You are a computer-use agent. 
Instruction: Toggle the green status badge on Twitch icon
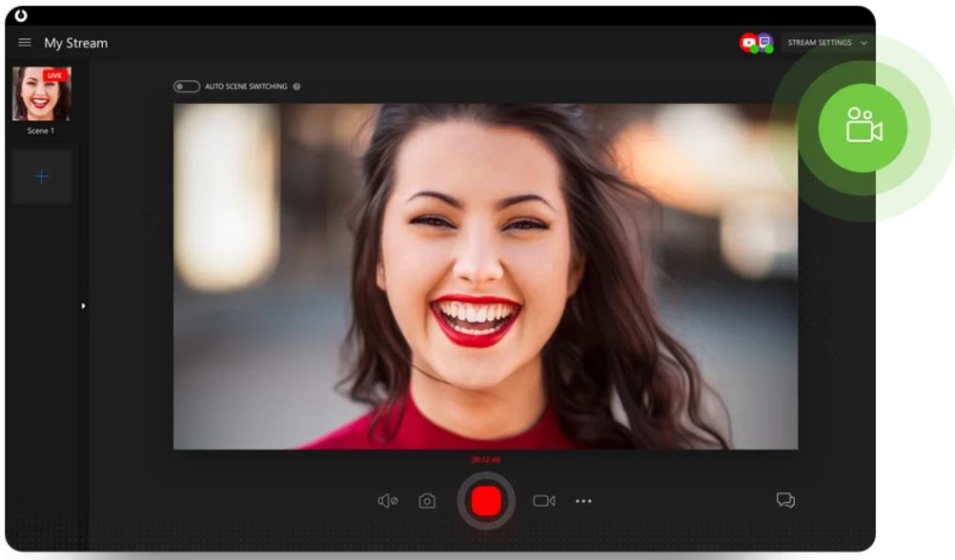tap(769, 49)
